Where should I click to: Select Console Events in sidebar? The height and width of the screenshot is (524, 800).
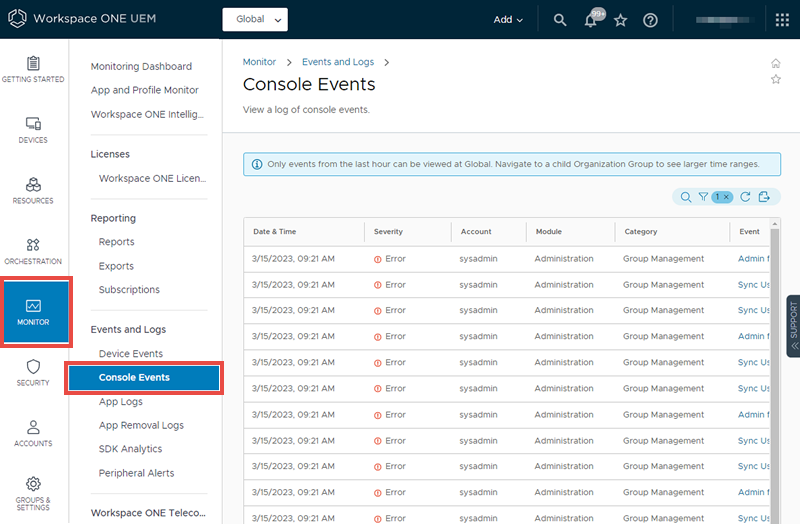click(x=144, y=378)
